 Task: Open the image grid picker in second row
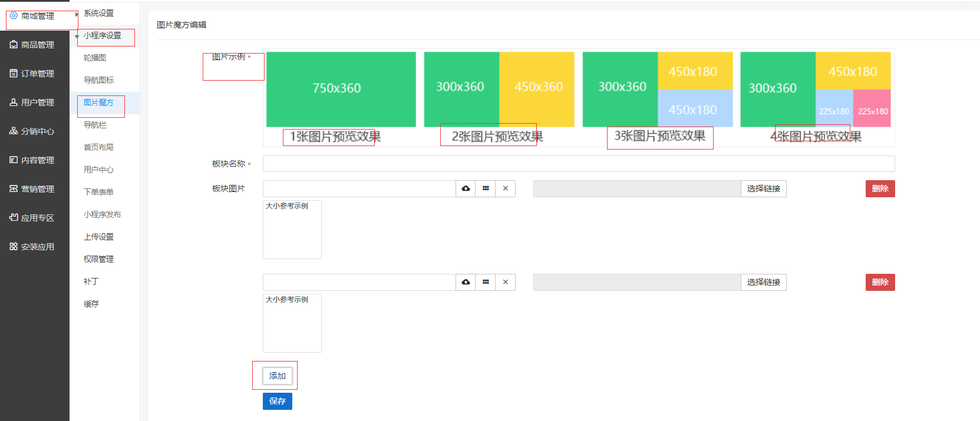pos(486,282)
